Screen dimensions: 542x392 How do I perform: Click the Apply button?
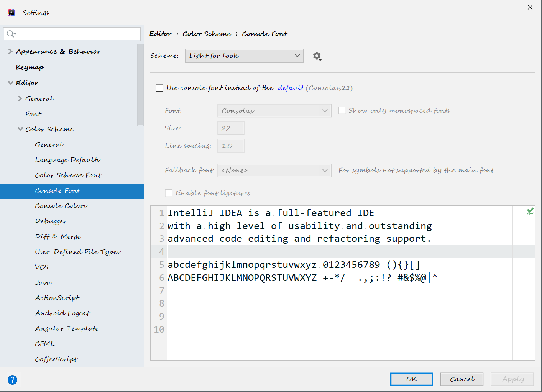point(512,379)
